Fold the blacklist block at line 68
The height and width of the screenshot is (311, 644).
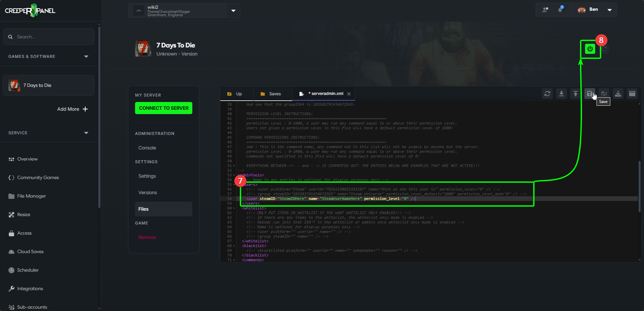point(234,246)
